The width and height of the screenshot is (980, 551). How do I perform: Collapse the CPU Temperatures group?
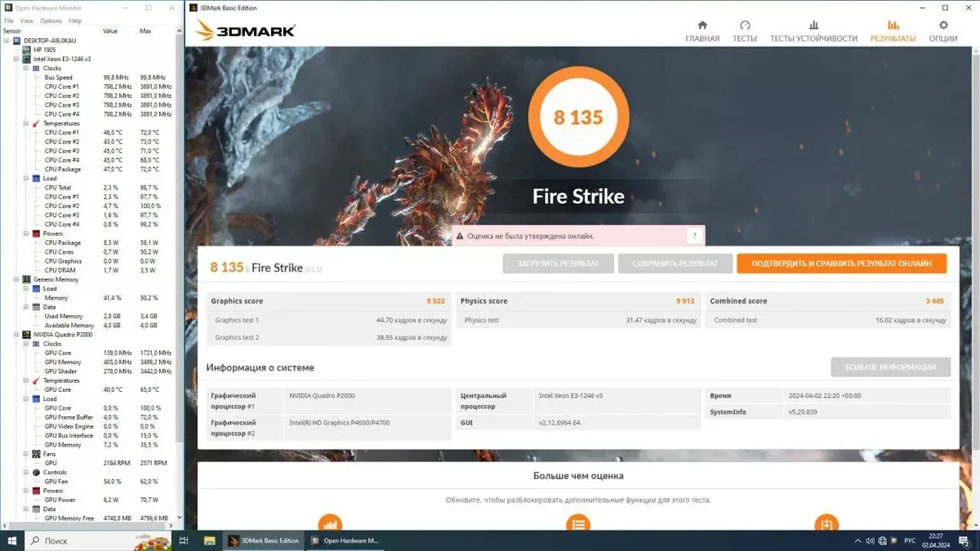[x=25, y=123]
